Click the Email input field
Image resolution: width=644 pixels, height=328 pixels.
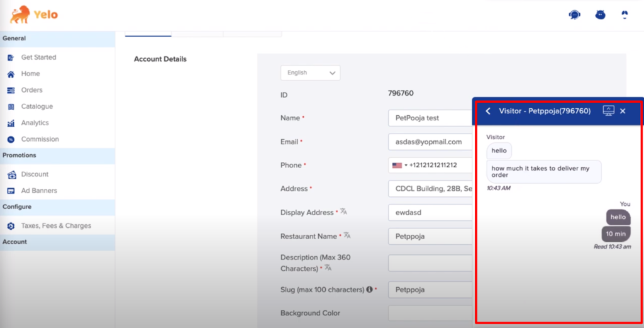431,142
